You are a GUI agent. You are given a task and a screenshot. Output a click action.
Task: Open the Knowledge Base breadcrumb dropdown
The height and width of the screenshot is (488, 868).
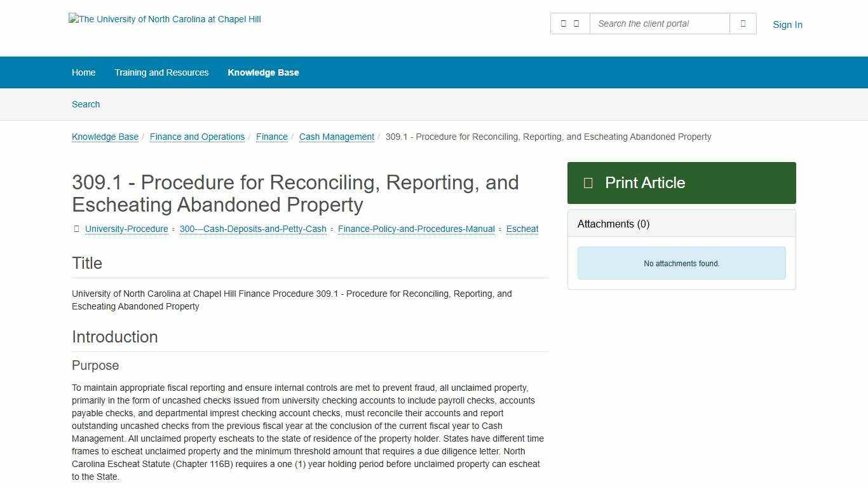coord(105,137)
